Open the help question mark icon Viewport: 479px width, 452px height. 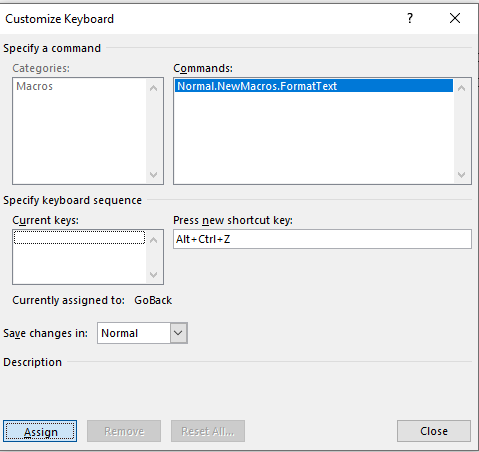click(410, 18)
